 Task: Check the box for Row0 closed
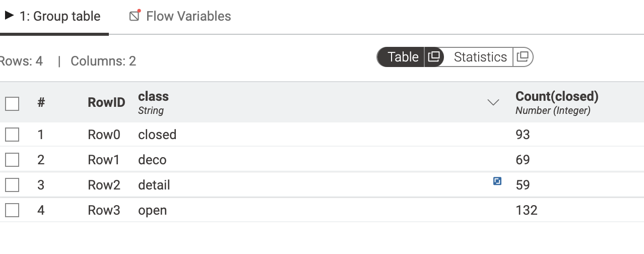(12, 135)
